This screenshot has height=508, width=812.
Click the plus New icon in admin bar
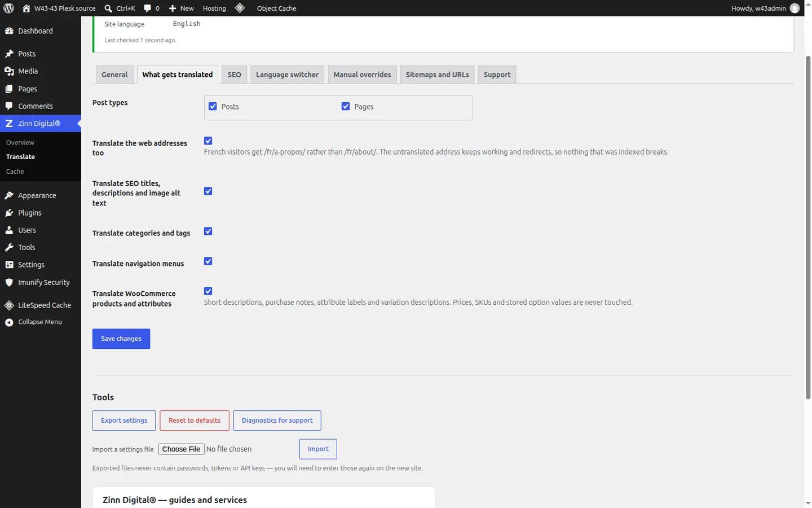pyautogui.click(x=173, y=8)
